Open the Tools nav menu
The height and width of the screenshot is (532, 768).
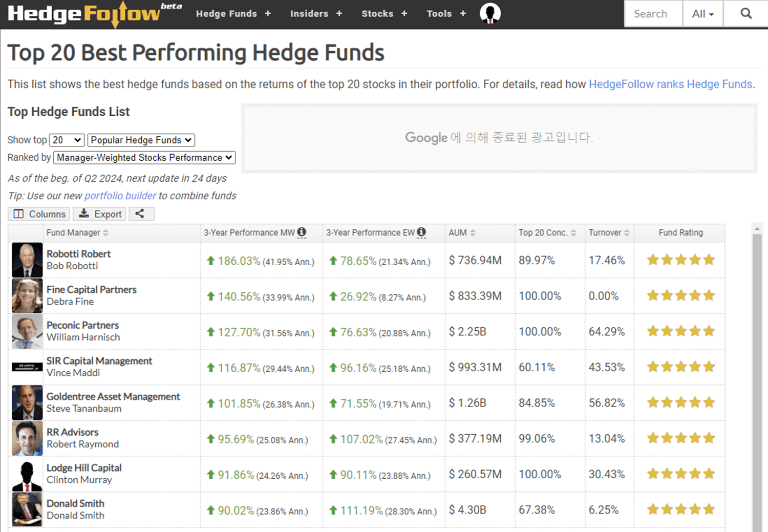coord(446,14)
